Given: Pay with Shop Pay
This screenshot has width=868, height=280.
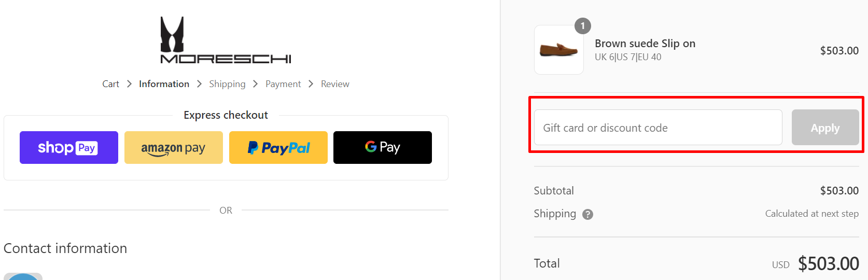Looking at the screenshot, I should 69,148.
